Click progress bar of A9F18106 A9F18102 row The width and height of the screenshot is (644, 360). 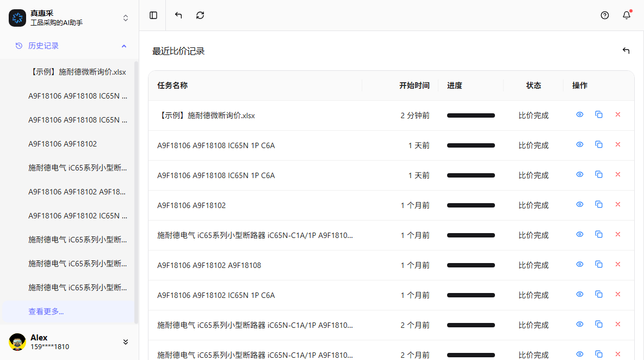[x=471, y=205]
